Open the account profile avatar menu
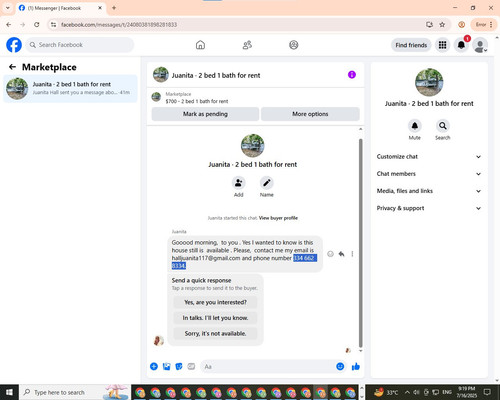Viewport: 500px width, 400px height. coord(480,45)
